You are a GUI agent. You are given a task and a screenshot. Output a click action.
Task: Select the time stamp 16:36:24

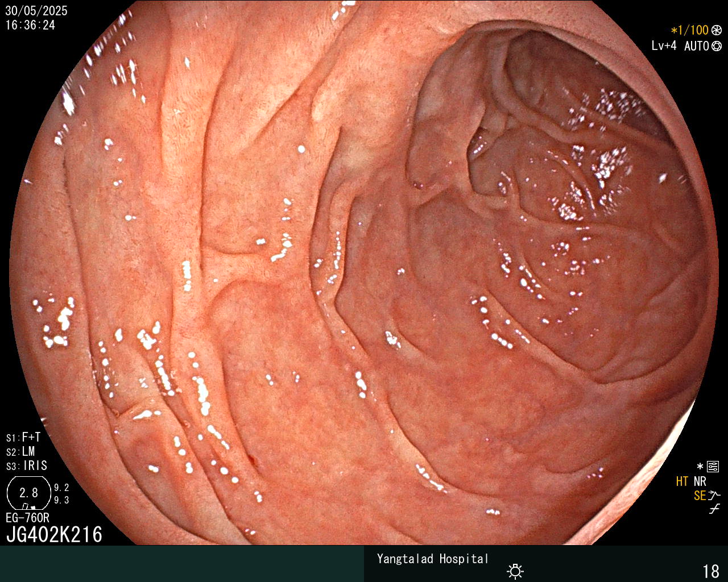point(30,25)
